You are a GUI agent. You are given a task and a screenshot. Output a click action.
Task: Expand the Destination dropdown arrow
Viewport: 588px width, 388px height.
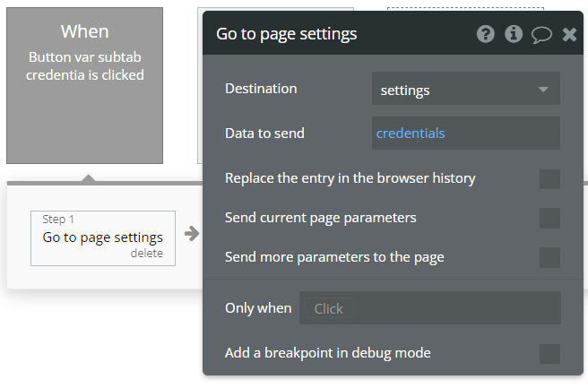pyautogui.click(x=543, y=90)
